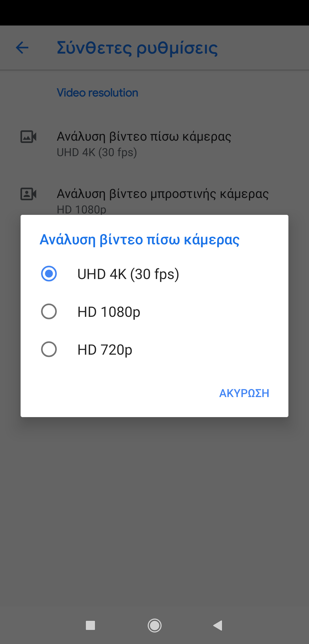This screenshot has height=644, width=309.
Task: Click the front camera video icon
Action: coord(28,194)
